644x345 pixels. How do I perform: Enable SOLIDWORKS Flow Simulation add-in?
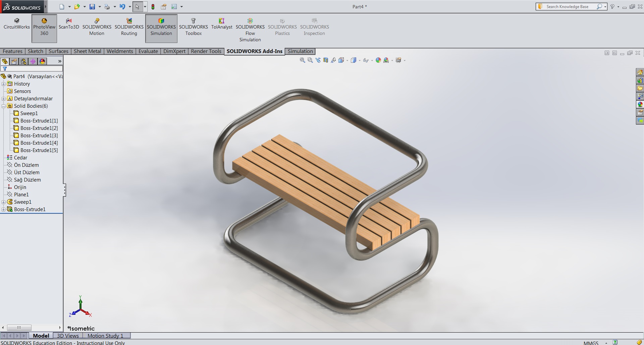coord(250,30)
